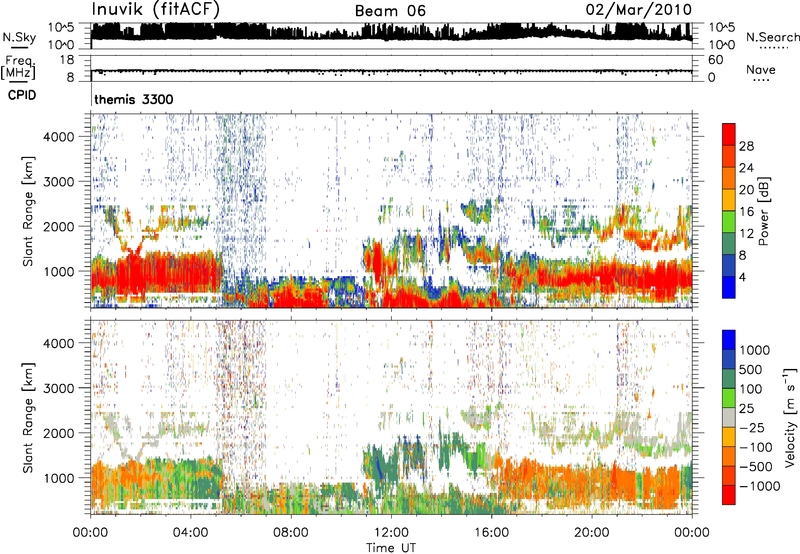Click the date '02/Mar/2010'
Screen dimensions: 800x554
pos(638,10)
